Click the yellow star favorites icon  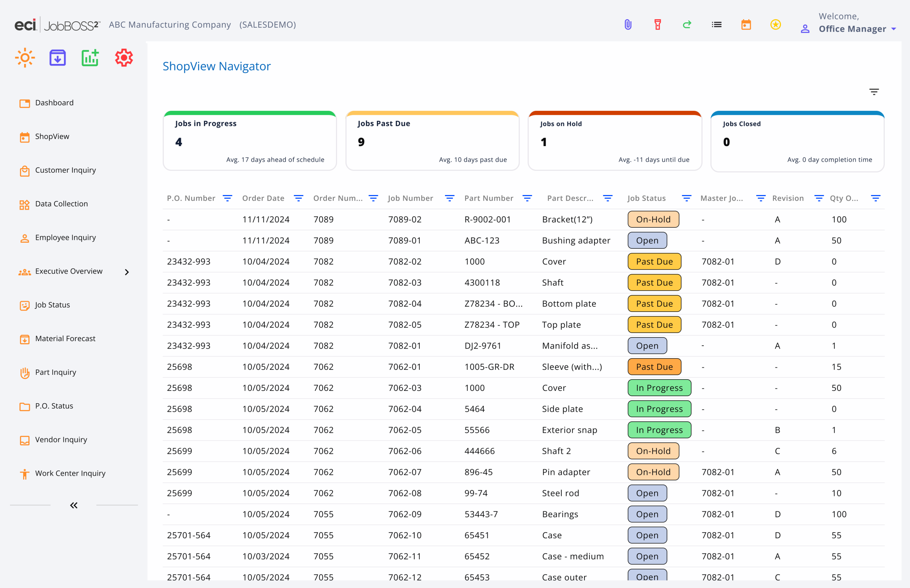775,25
